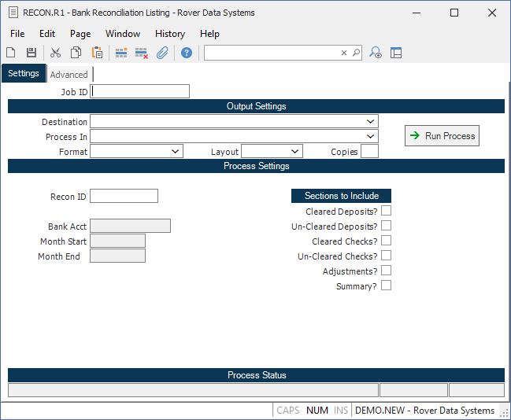The height and width of the screenshot is (420, 511).
Task: Click the Copy icon in toolbar
Action: tap(76, 53)
